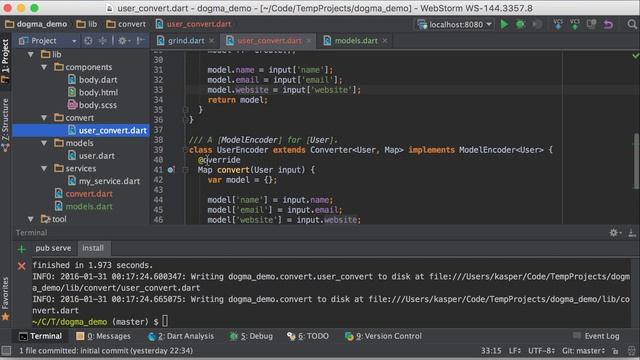Close the grind.dart tab
The width and height of the screenshot is (640, 360).
pyautogui.click(x=211, y=40)
